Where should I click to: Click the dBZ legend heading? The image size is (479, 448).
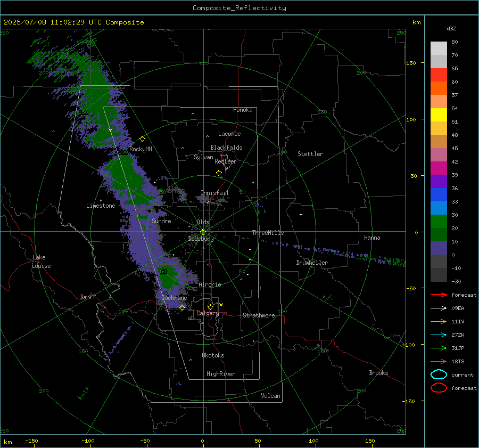click(451, 28)
